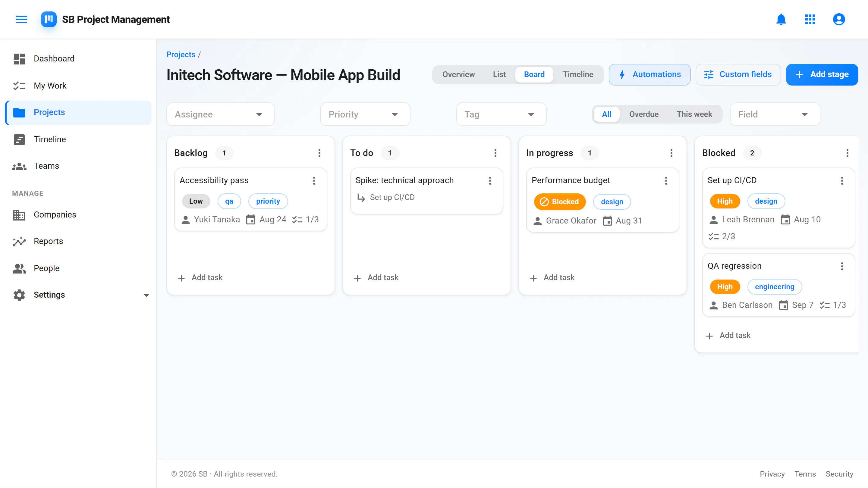Image resolution: width=868 pixels, height=488 pixels.
Task: Open the user account avatar menu
Action: click(839, 19)
